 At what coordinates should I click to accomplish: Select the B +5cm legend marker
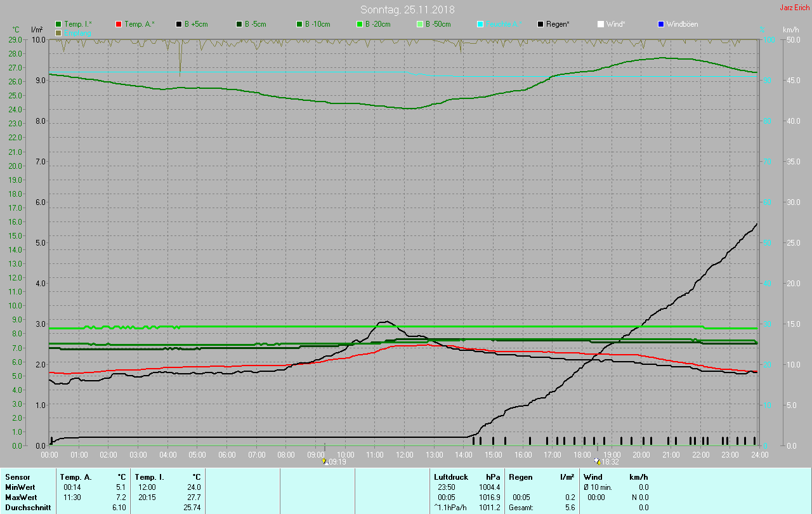[179, 24]
